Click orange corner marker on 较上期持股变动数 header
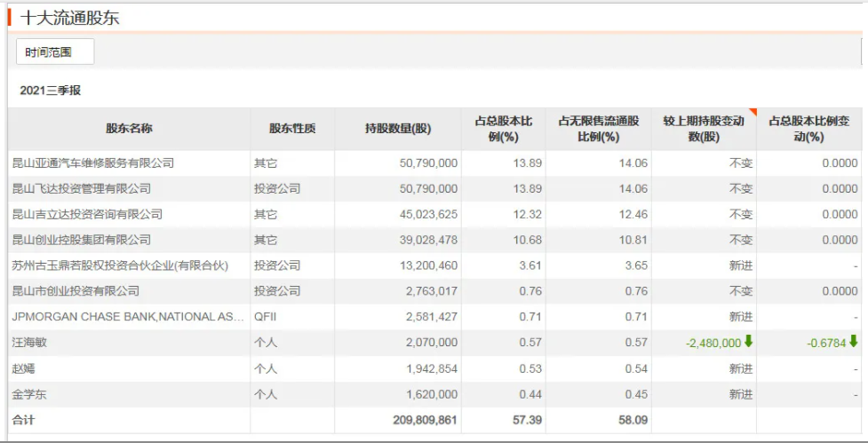Screen dimensions: 868x443 [752, 113]
